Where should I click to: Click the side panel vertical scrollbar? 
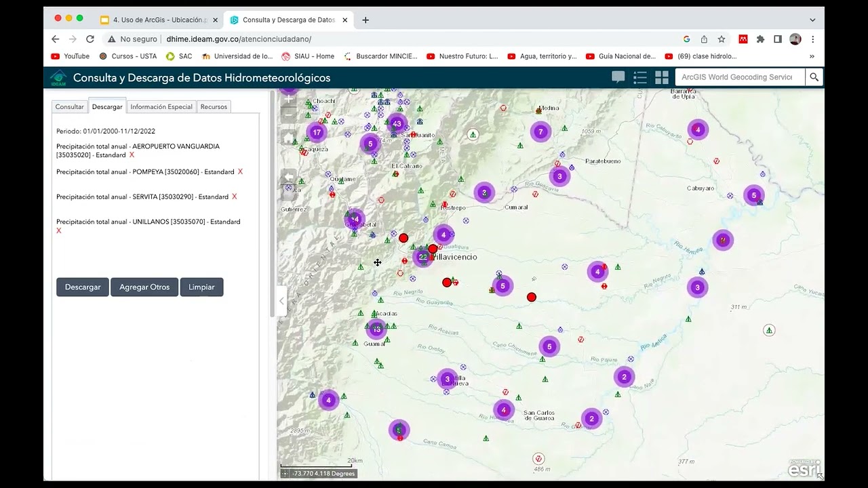coord(273,203)
